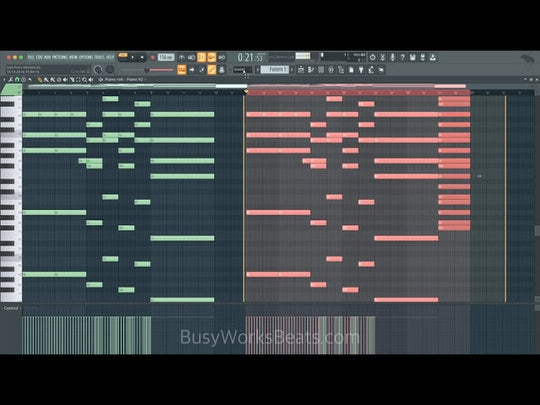Click the save project icon
Image resolution: width=540 pixels, height=405 pixels.
[x=413, y=58]
